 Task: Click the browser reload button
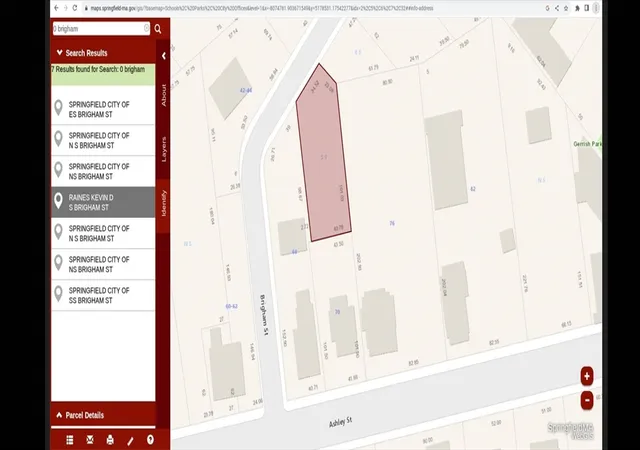pyautogui.click(x=75, y=8)
